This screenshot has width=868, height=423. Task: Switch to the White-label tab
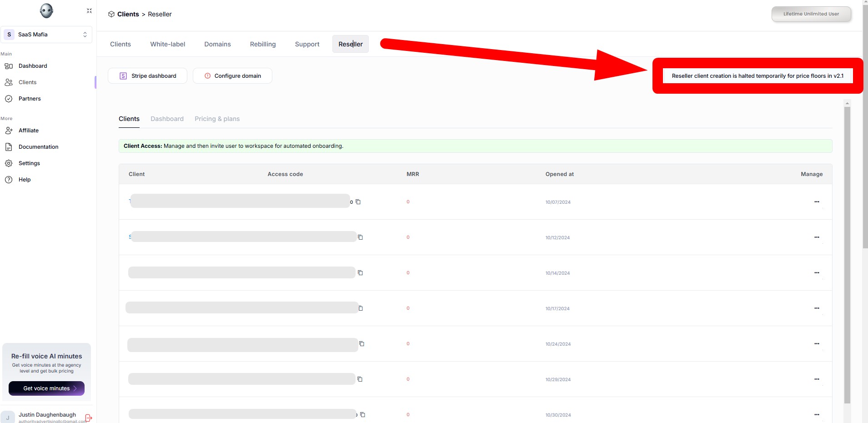click(x=168, y=44)
